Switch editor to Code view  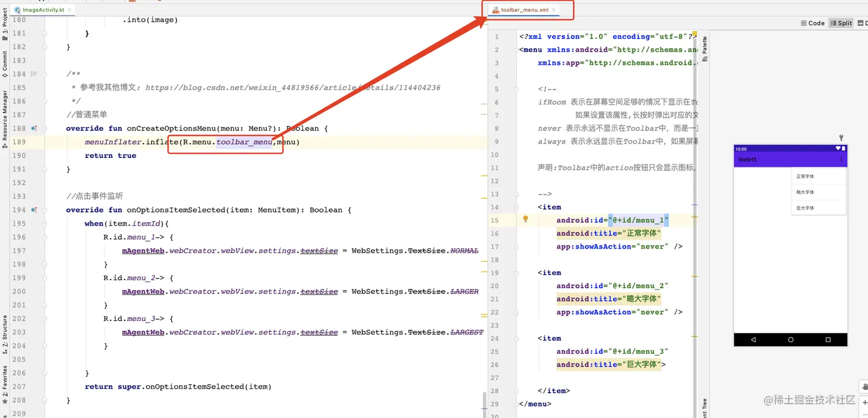click(x=812, y=23)
